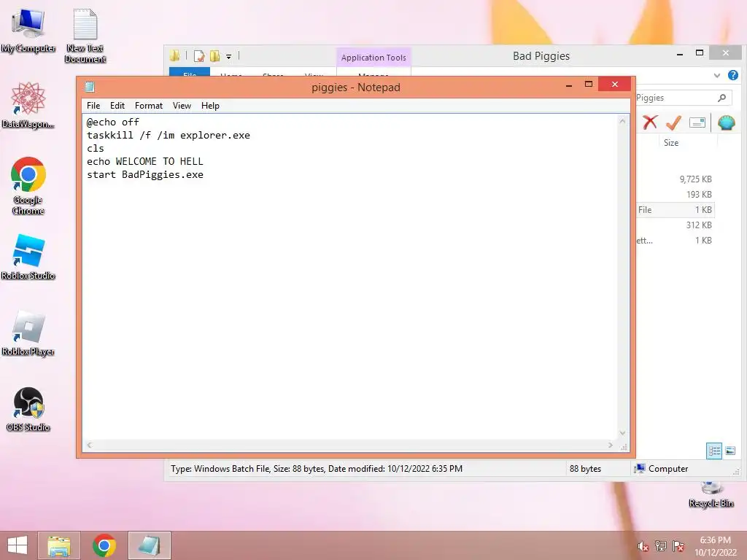The width and height of the screenshot is (747, 560).
Task: Sort by the Size column header
Action: tap(671, 142)
